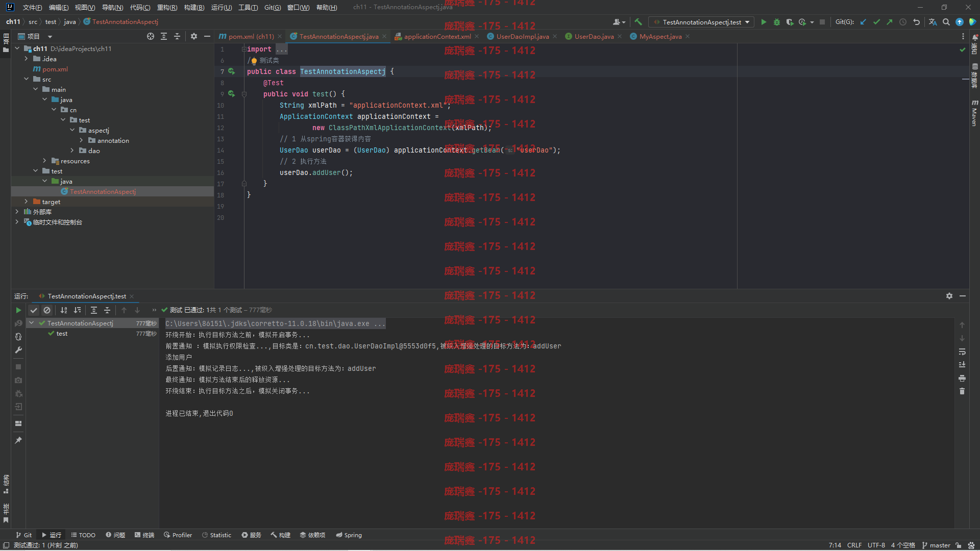980x551 pixels.
Task: Expand all nodes in the project panel
Action: pos(164,36)
